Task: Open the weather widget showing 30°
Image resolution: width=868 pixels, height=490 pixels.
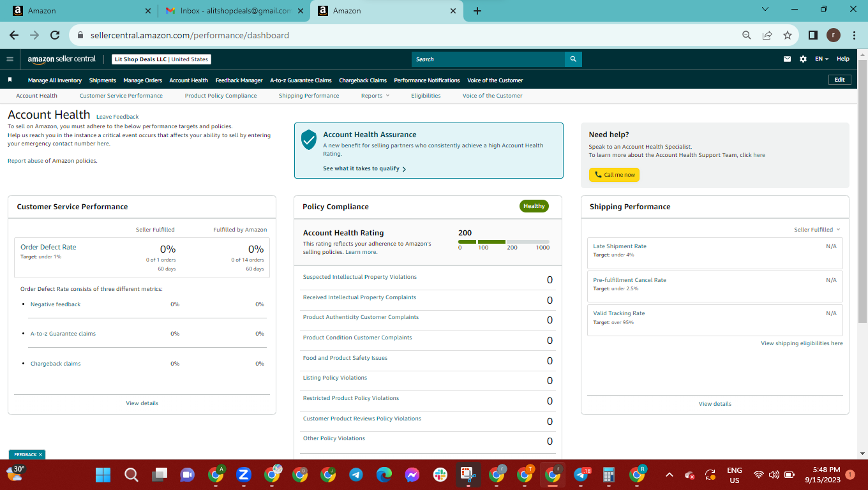Action: 15,473
